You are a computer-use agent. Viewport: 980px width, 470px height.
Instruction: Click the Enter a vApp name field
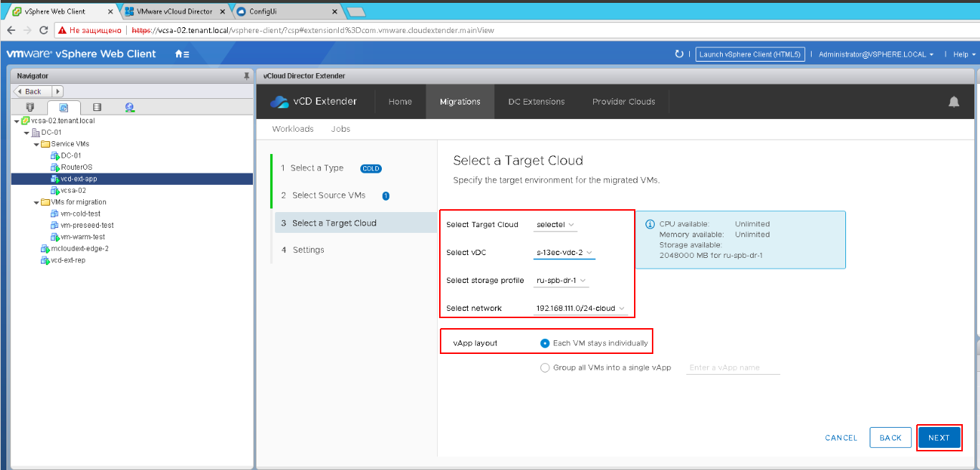tap(732, 367)
